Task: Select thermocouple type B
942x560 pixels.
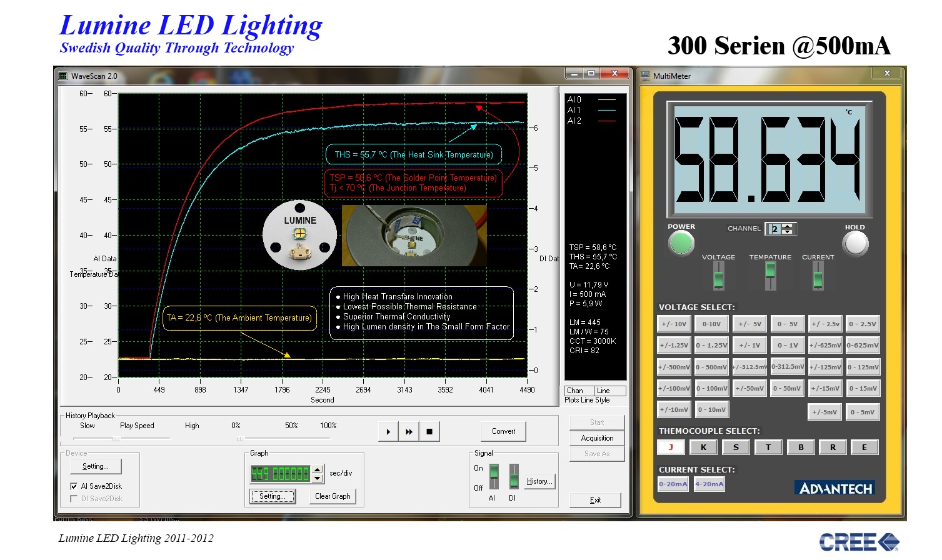Action: tap(801, 447)
